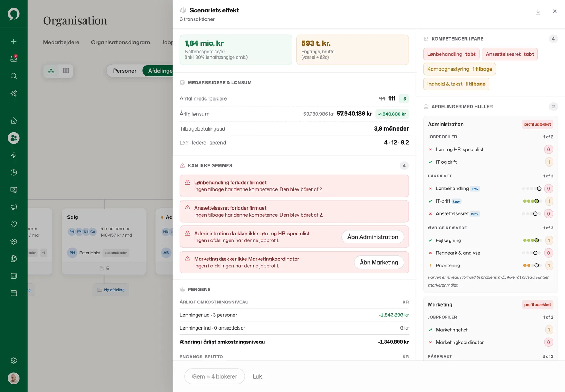Screen dimensions: 565x392
Task: Click the Indhold & tekst chip
Action: click(456, 84)
